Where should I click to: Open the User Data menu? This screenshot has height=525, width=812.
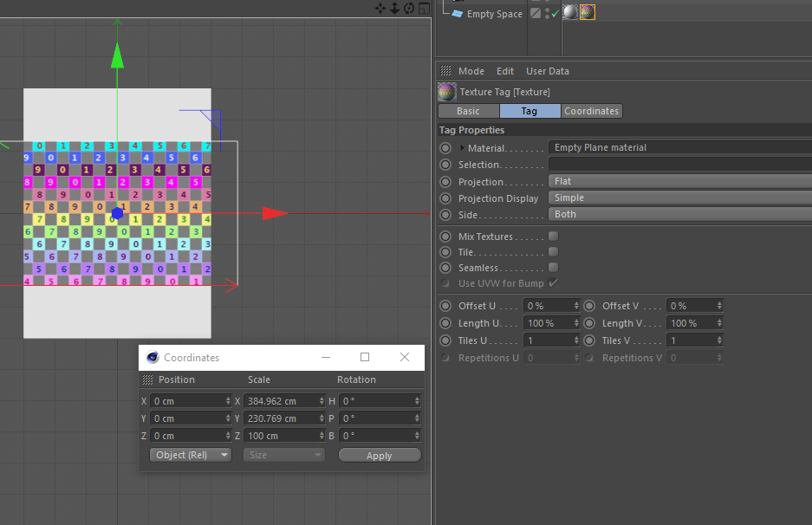[x=548, y=71]
